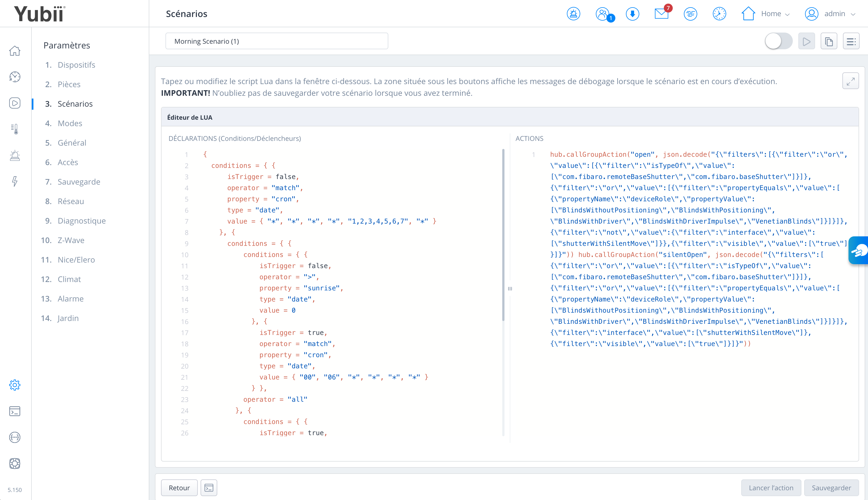Screen dimensions: 868x500
Task: Open the alarm siren sidebar icon
Action: pyautogui.click(x=15, y=155)
